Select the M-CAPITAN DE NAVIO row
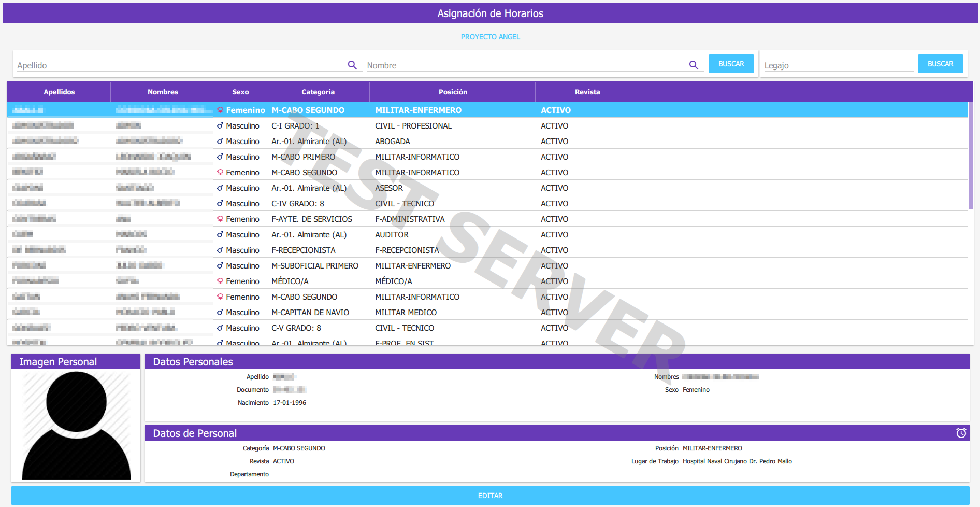Viewport: 980px width, 507px height. pos(310,312)
